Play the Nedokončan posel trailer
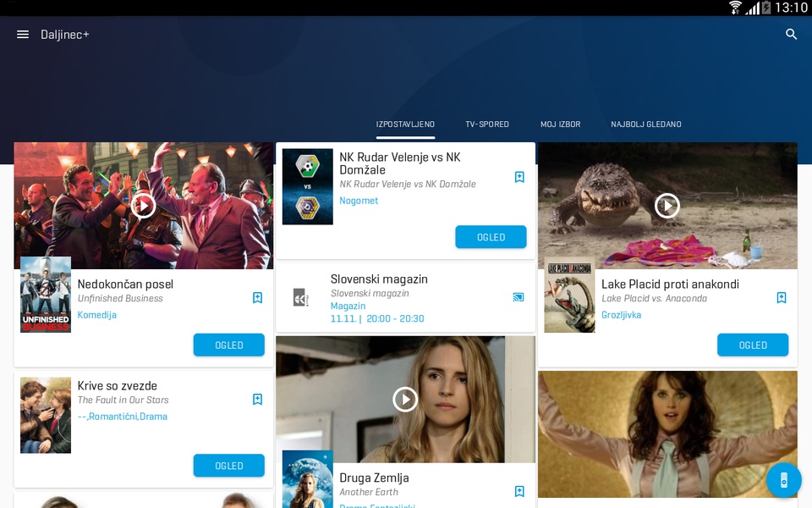This screenshot has height=508, width=812. (x=143, y=206)
